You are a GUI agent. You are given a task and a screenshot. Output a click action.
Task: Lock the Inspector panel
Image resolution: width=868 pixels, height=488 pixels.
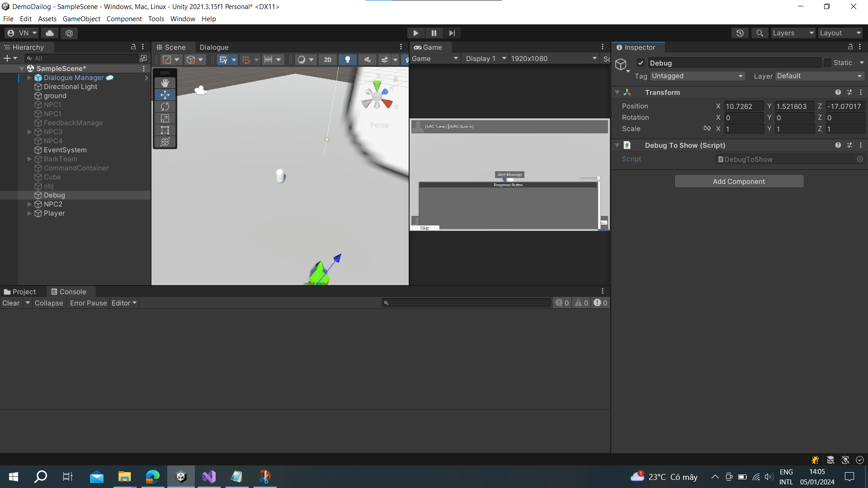pos(850,47)
